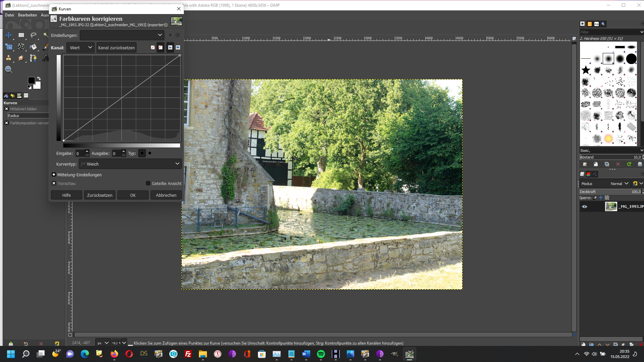Select the Move tool in toolbox
The width and height of the screenshot is (644, 362).
(x=9, y=35)
